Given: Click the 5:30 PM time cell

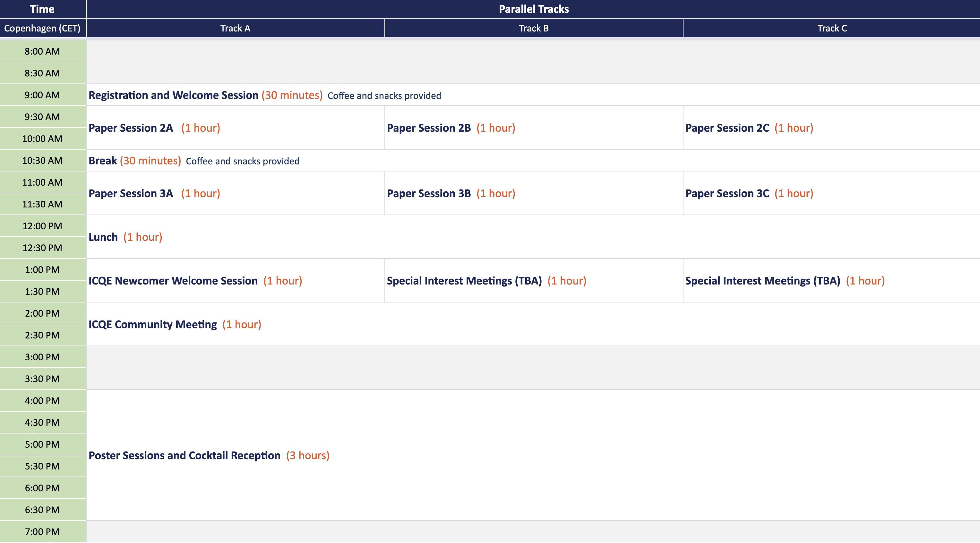Looking at the screenshot, I should pyautogui.click(x=43, y=466).
